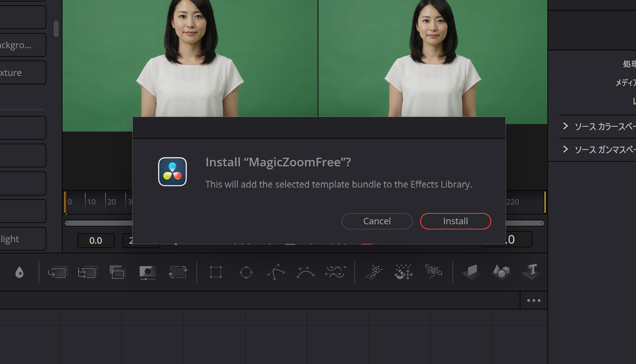Click the dialog message about Effects Library
The height and width of the screenshot is (364, 636).
(339, 184)
